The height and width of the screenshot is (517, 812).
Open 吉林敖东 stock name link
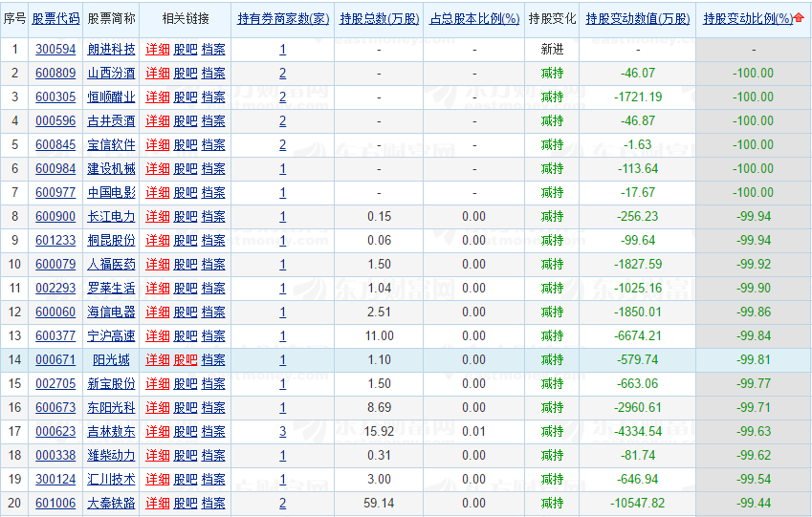[111, 431]
